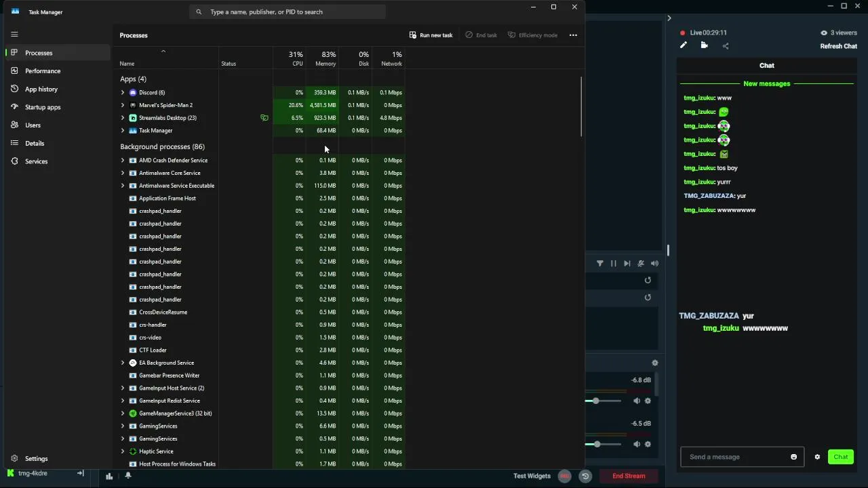Expand the Haptic Service row
The height and width of the screenshot is (488, 868).
123,451
